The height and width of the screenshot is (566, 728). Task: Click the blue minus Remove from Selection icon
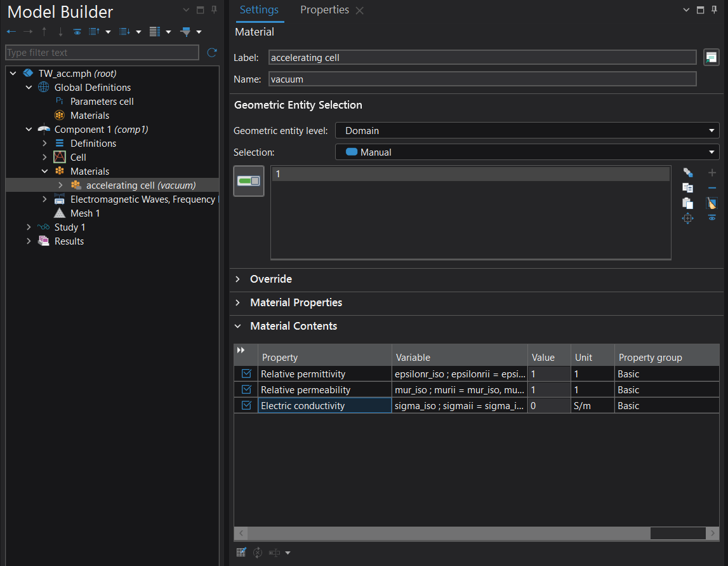[712, 188]
